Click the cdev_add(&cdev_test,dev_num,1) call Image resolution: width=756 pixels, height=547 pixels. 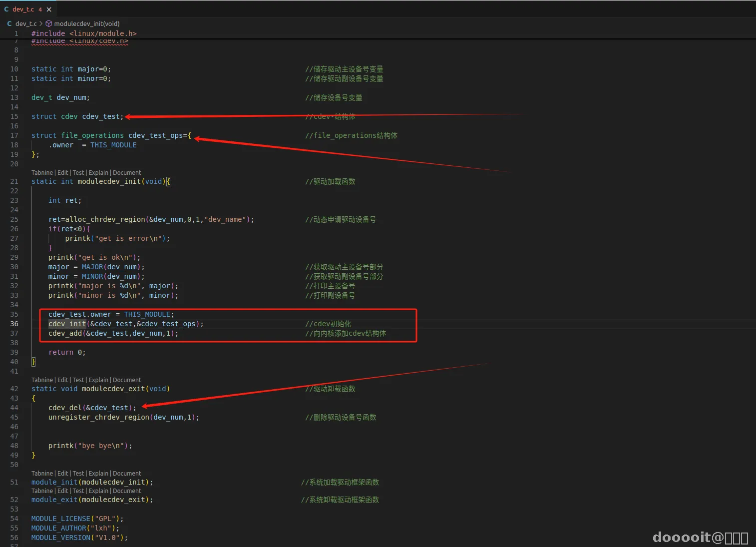[x=113, y=333]
